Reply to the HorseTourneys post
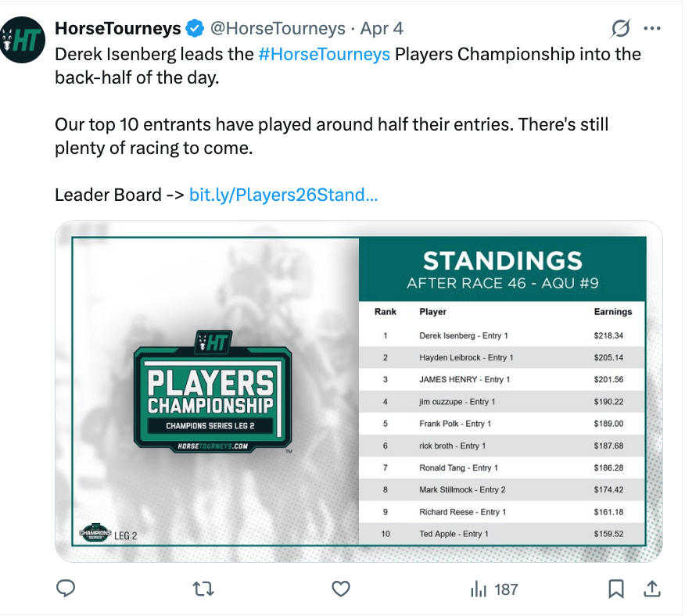 (66, 589)
